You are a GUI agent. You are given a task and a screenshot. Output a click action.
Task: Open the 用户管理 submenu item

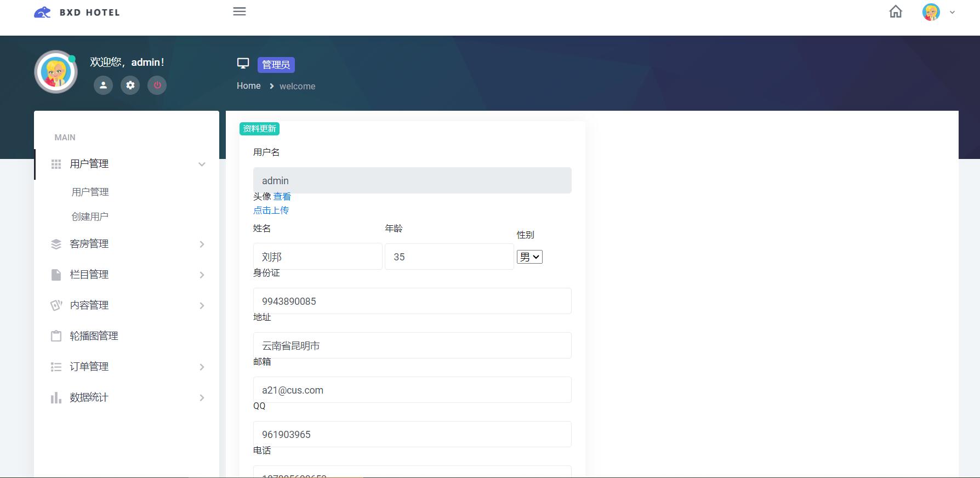90,192
